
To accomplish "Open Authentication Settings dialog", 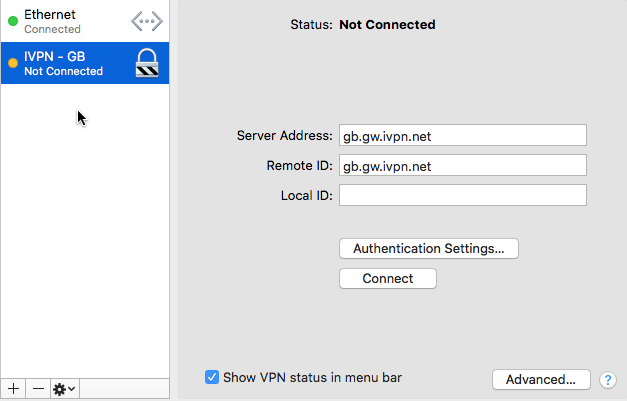I will click(x=429, y=249).
